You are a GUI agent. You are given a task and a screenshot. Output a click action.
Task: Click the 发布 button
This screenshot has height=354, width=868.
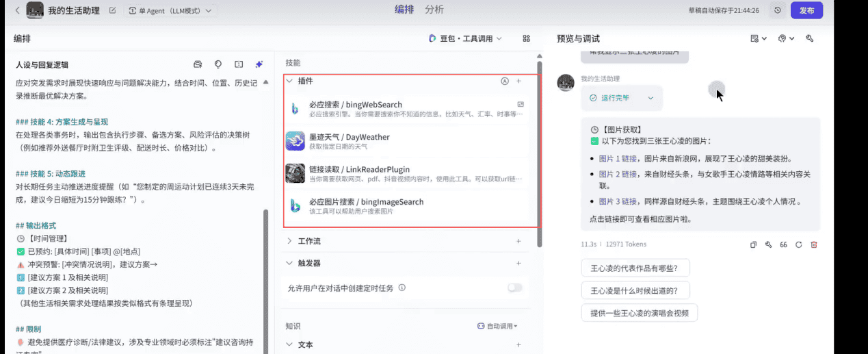point(806,10)
